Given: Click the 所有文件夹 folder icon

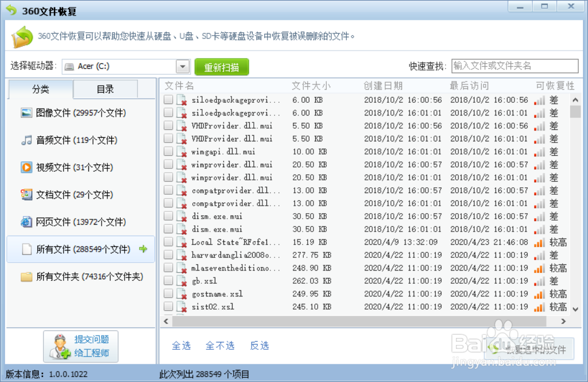Looking at the screenshot, I should pyautogui.click(x=26, y=277).
